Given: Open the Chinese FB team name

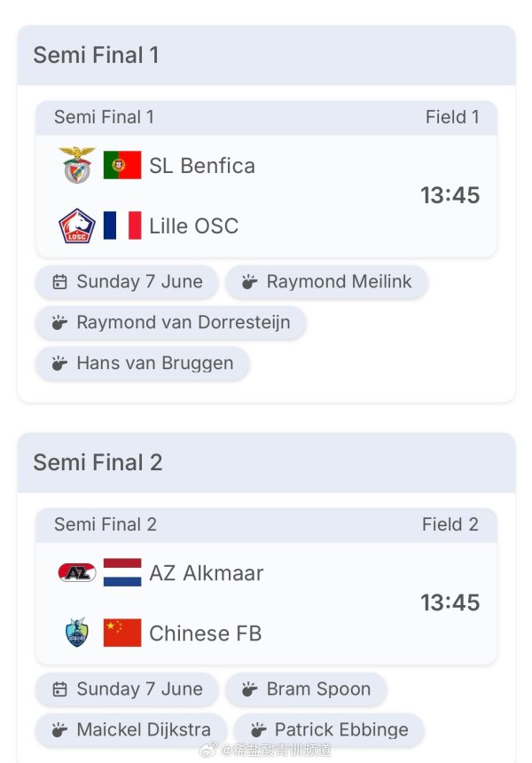Looking at the screenshot, I should coord(205,633).
